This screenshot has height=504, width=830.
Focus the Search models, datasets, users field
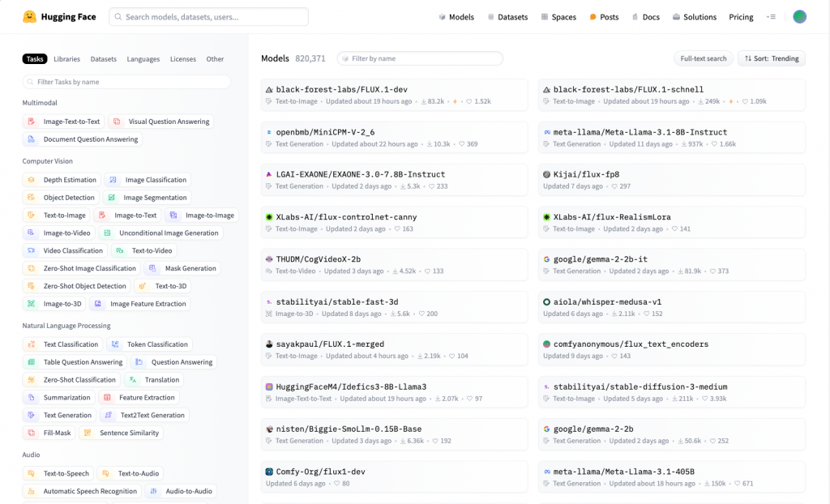pyautogui.click(x=208, y=17)
